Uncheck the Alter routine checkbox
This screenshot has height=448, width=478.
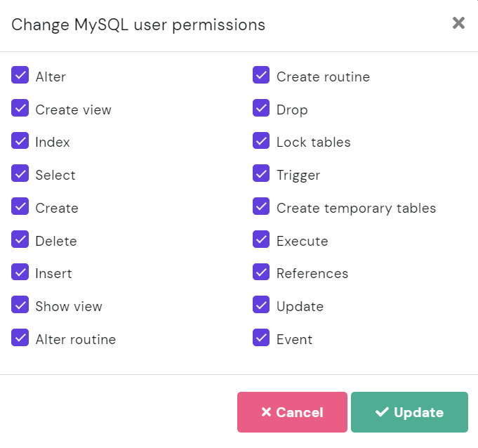20,338
